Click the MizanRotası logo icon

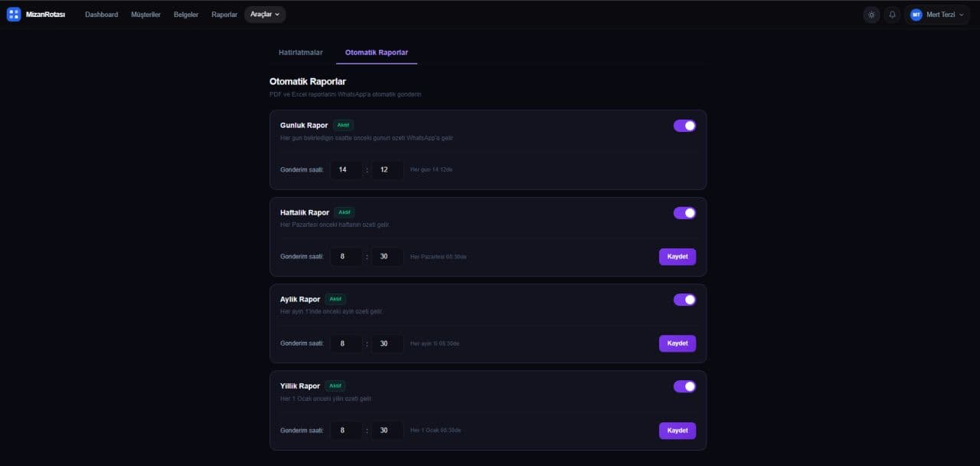point(14,15)
